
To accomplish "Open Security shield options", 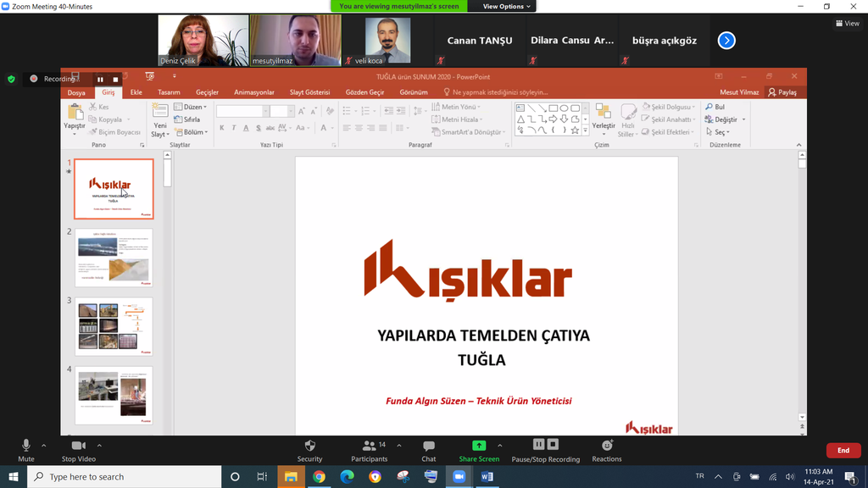I will 309,451.
